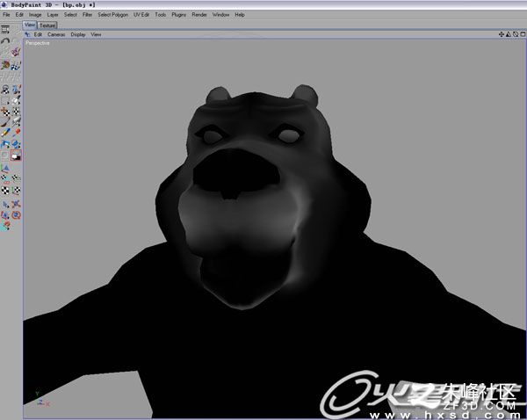This screenshot has height=420, width=527.
Task: Select the paint bucket fill tool
Action: pos(5,144)
